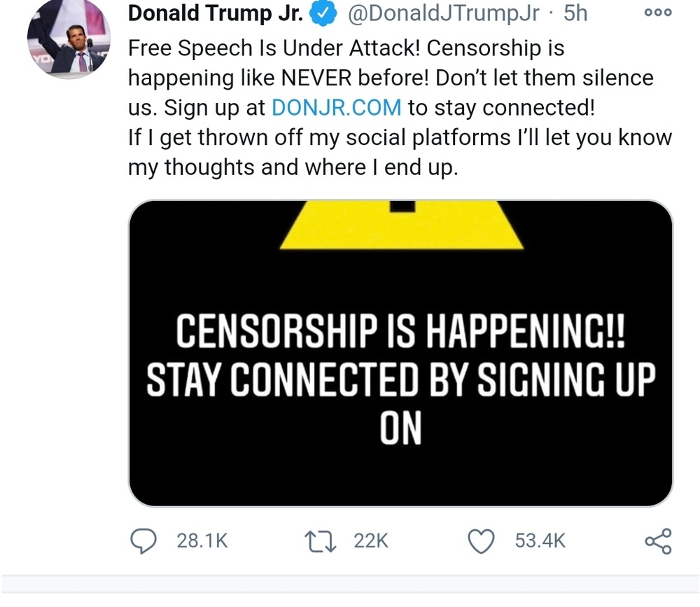This screenshot has width=700, height=607.
Task: Click the Donald Trump Jr. display name
Action: [x=216, y=13]
